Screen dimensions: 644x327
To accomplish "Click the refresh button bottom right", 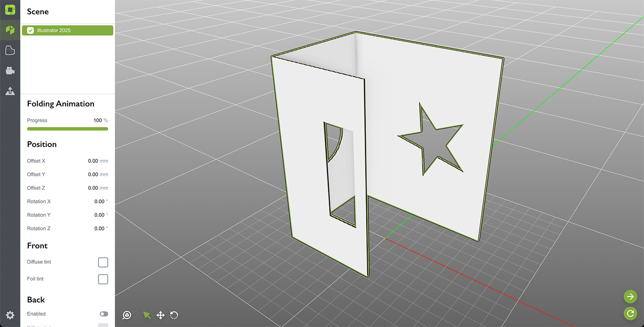I will pyautogui.click(x=630, y=314).
